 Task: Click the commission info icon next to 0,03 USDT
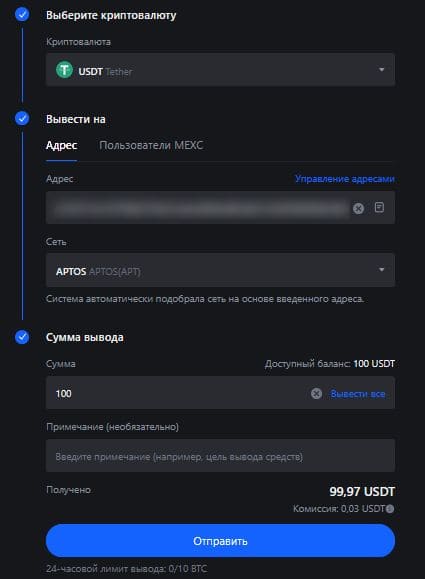tap(390, 509)
